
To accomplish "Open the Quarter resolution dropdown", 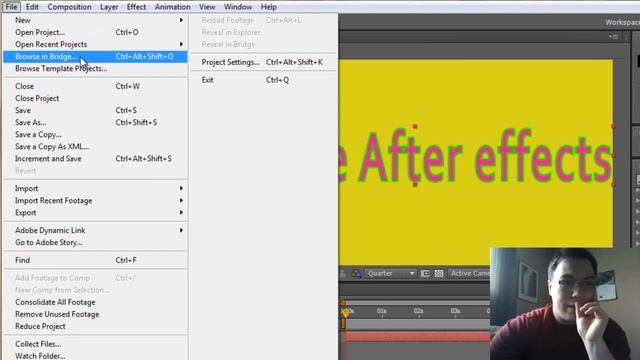I will click(x=391, y=273).
